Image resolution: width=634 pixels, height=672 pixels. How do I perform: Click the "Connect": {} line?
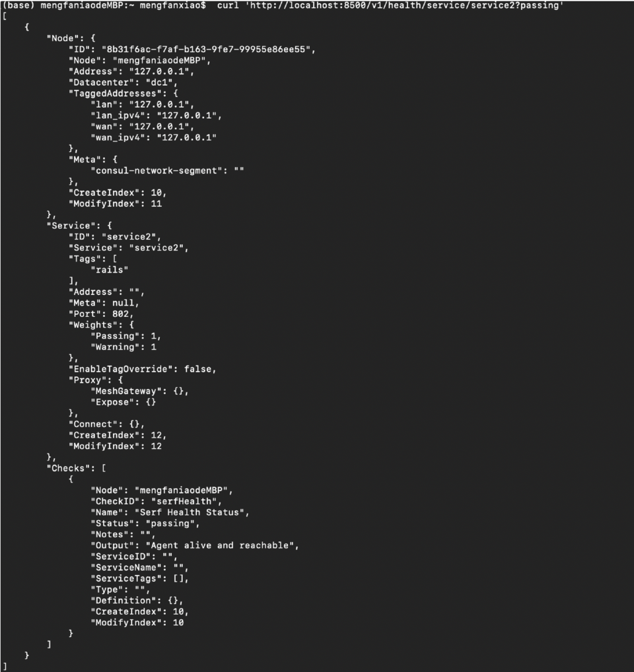click(107, 424)
